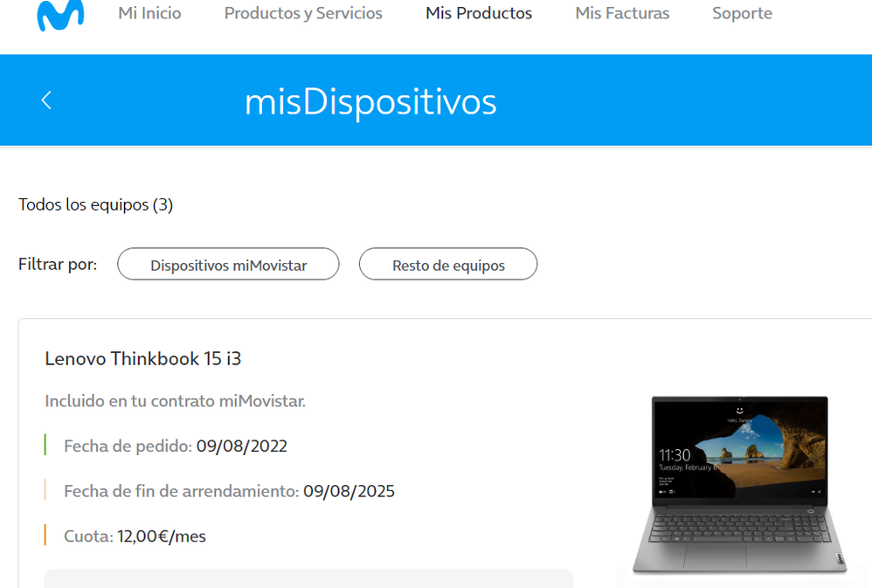Open Productos y Servicios in navigation

303,13
